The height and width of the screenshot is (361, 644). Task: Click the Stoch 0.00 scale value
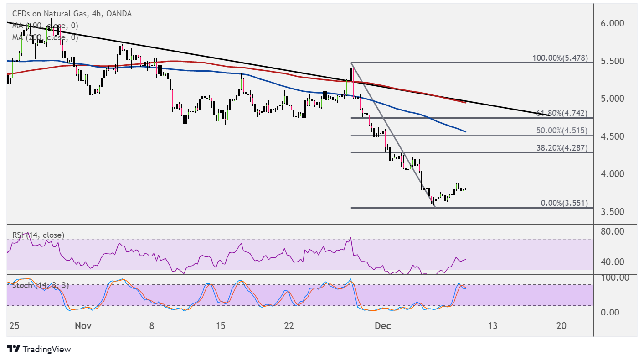(x=611, y=313)
